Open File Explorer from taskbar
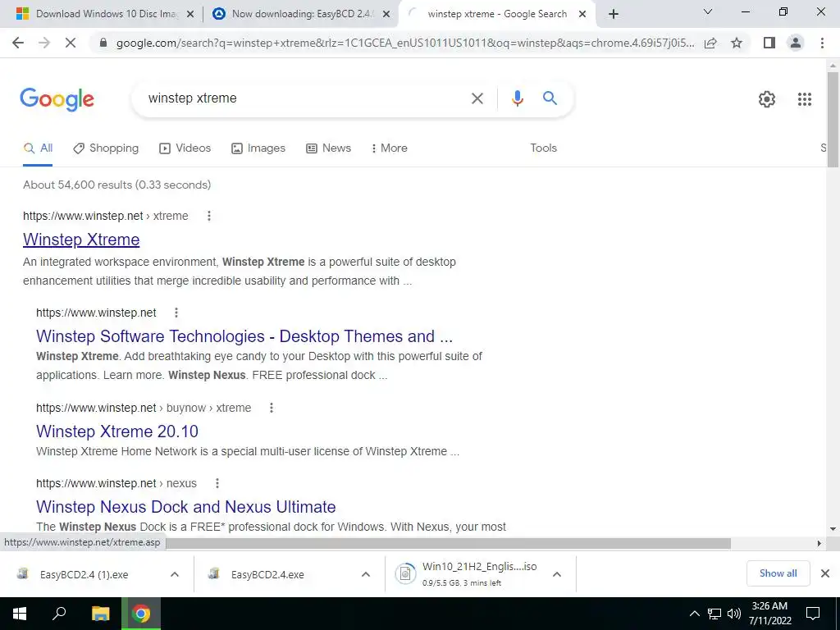This screenshot has width=840, height=630. 100,614
